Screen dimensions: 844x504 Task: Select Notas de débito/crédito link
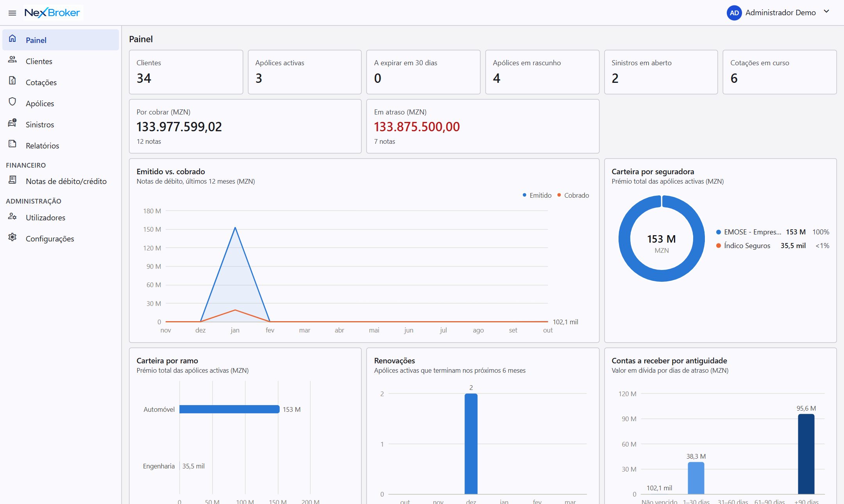tap(61, 181)
